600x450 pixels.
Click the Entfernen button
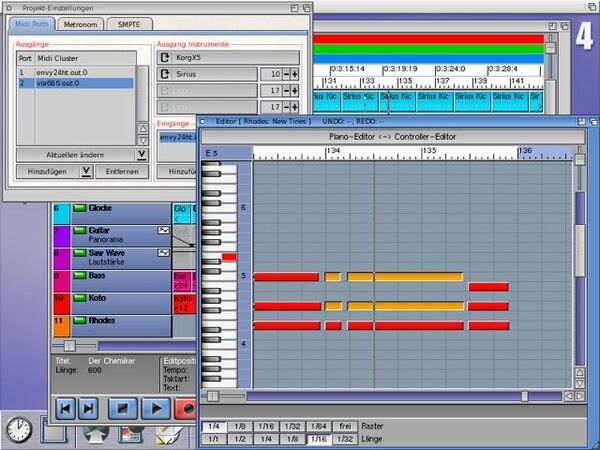click(x=122, y=172)
